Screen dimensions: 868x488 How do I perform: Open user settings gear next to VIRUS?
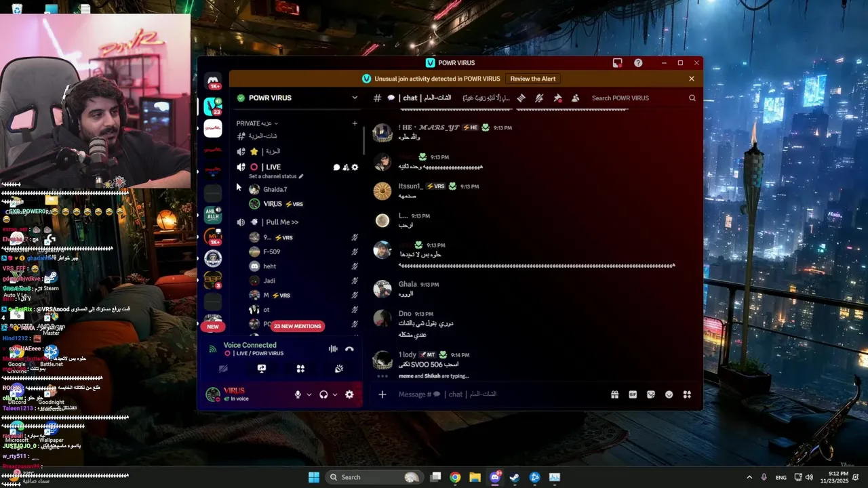[349, 394]
